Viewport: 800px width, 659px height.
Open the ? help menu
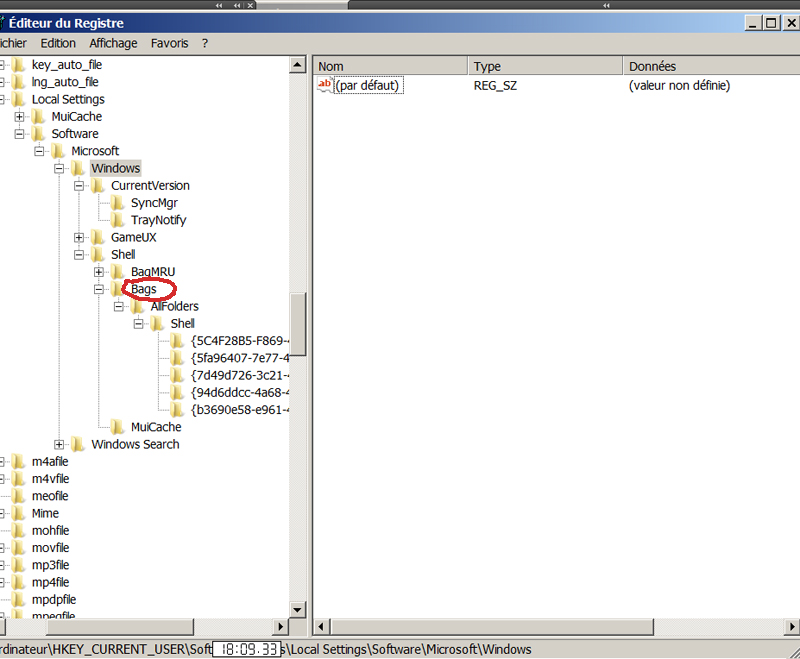coord(205,43)
